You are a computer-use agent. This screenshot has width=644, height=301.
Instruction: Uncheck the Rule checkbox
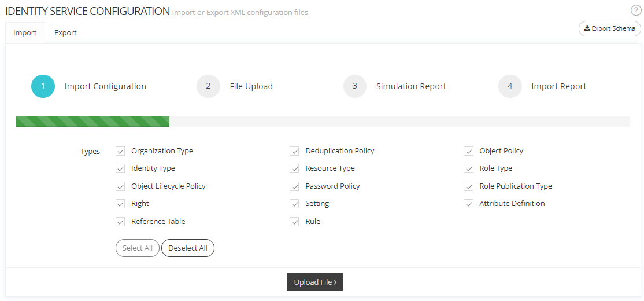click(295, 222)
